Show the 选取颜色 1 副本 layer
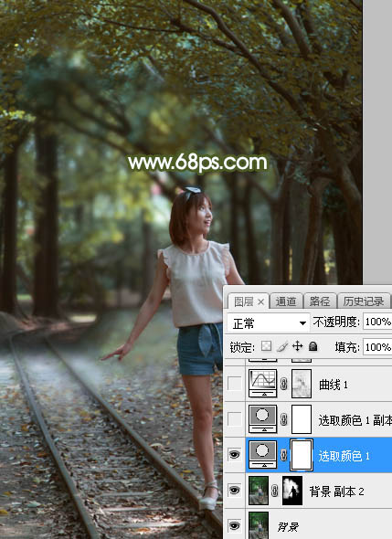 coord(235,419)
